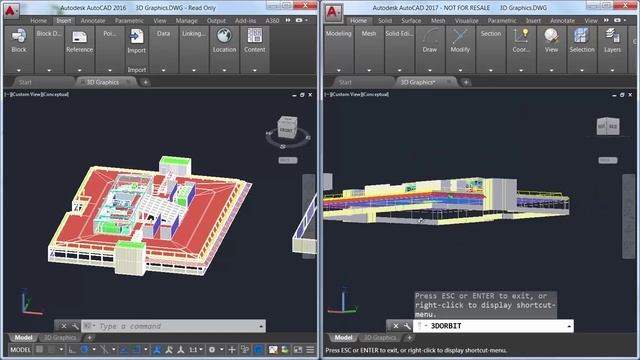Click the Reference panel icon in AutoCAD 2016

79,36
